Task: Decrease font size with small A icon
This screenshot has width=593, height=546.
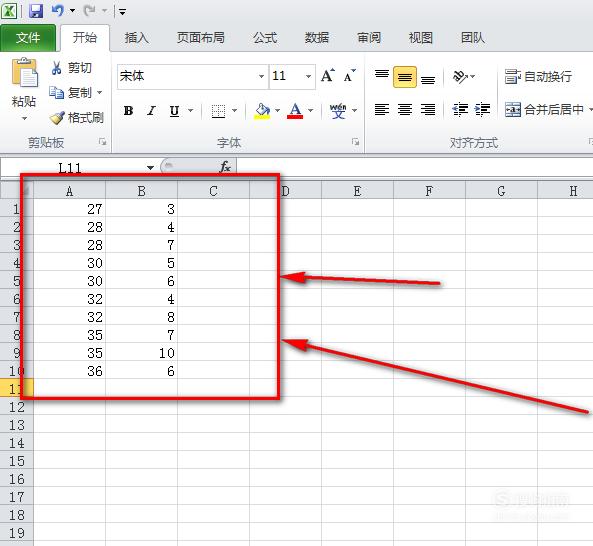Action: (350, 76)
